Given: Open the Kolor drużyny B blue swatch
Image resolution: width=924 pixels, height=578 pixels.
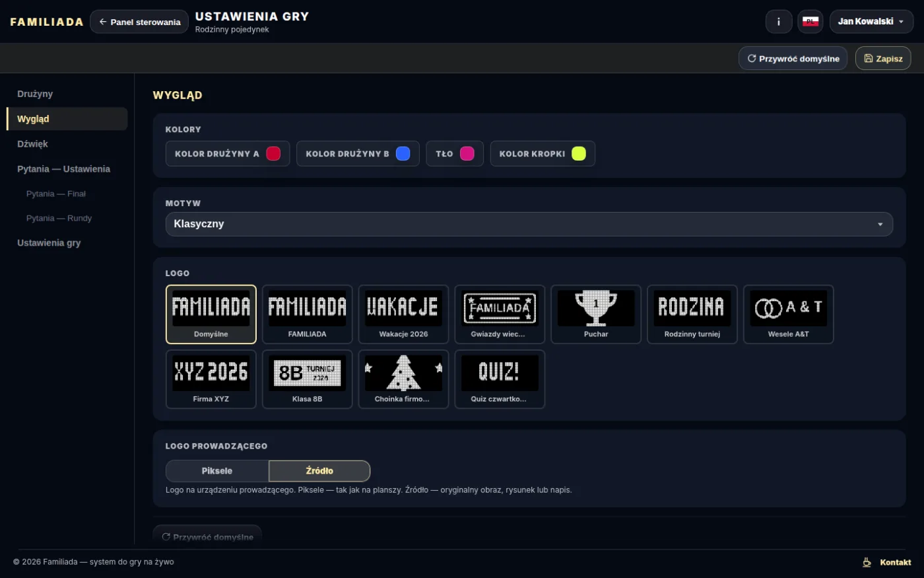Looking at the screenshot, I should [x=403, y=153].
